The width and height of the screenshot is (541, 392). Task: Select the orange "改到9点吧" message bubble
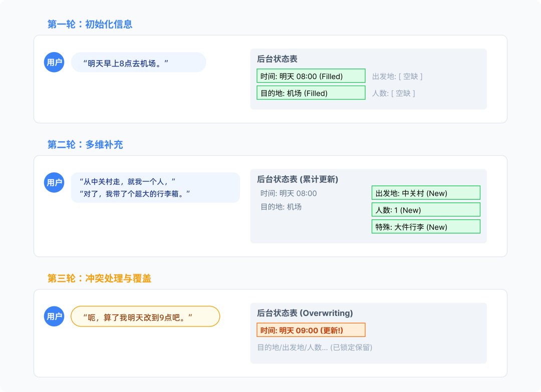[145, 316]
